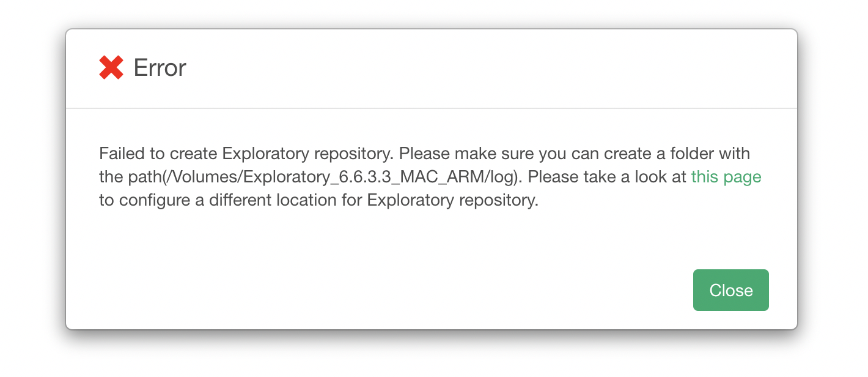Open the 'this page' help link
Screen dimensions: 868x377
pos(726,177)
